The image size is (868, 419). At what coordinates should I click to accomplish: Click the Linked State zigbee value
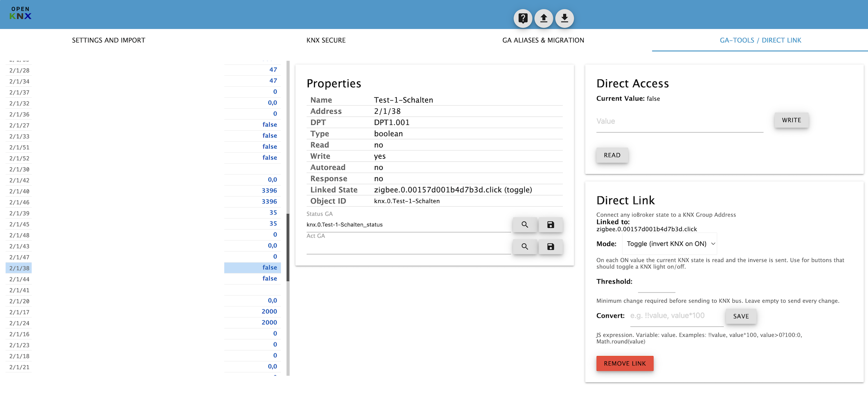pos(453,190)
